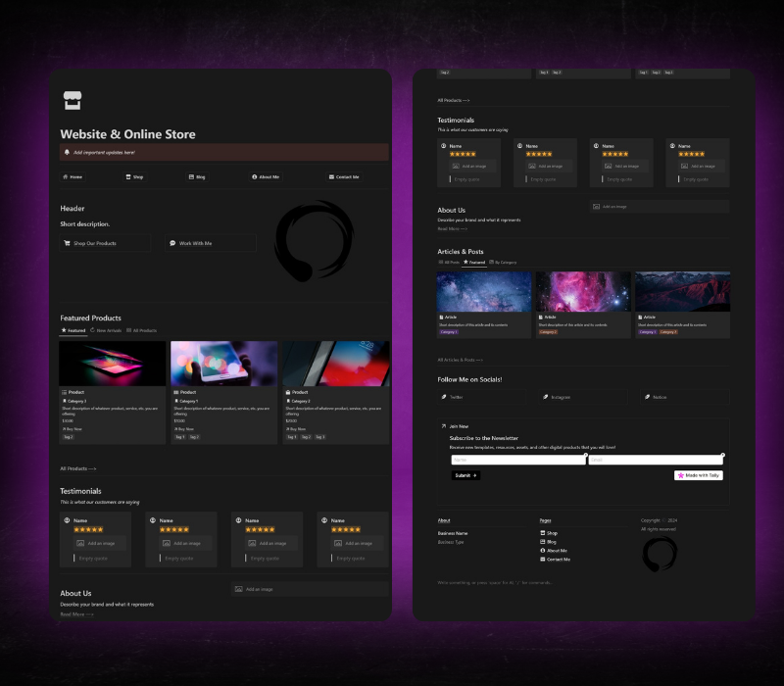Open the Blog button in top navigation
This screenshot has height=686, width=784.
tap(197, 176)
